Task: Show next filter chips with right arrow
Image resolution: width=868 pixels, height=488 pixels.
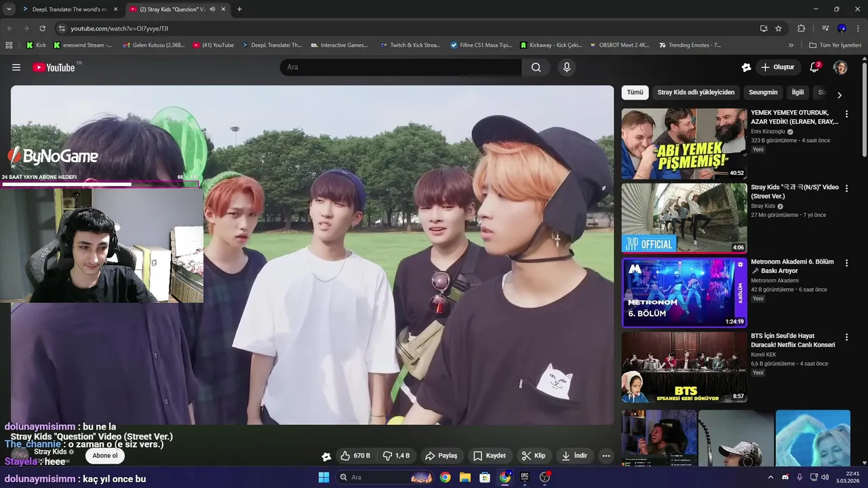Action: click(x=840, y=95)
